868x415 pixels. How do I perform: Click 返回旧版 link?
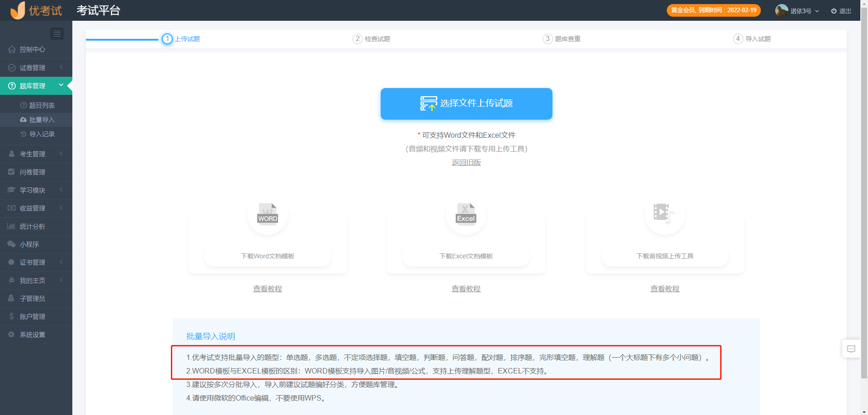(466, 163)
